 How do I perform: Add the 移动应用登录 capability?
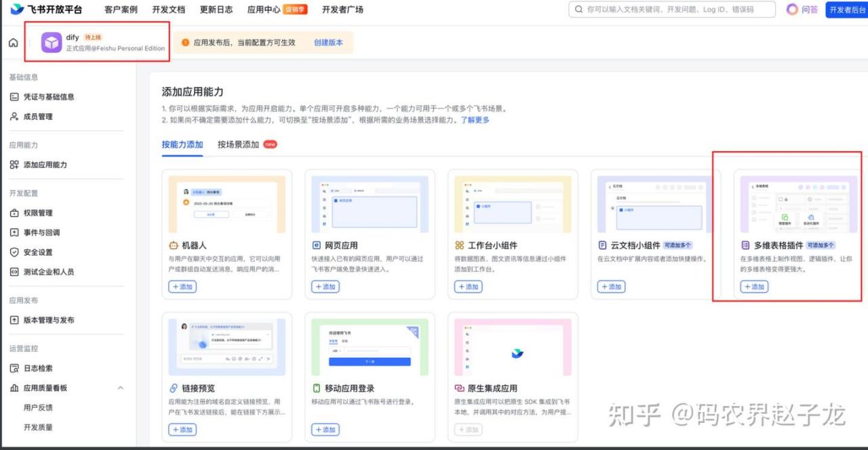(x=325, y=430)
